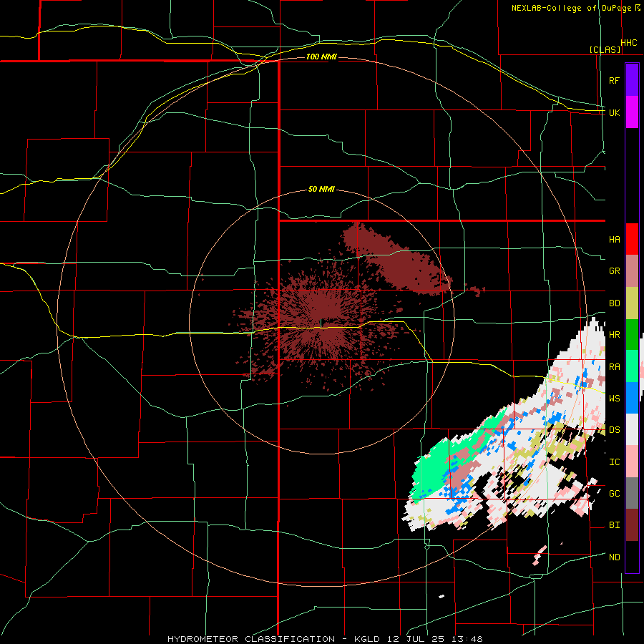Click the HR legend label
This screenshot has width=644, height=644.
[614, 335]
